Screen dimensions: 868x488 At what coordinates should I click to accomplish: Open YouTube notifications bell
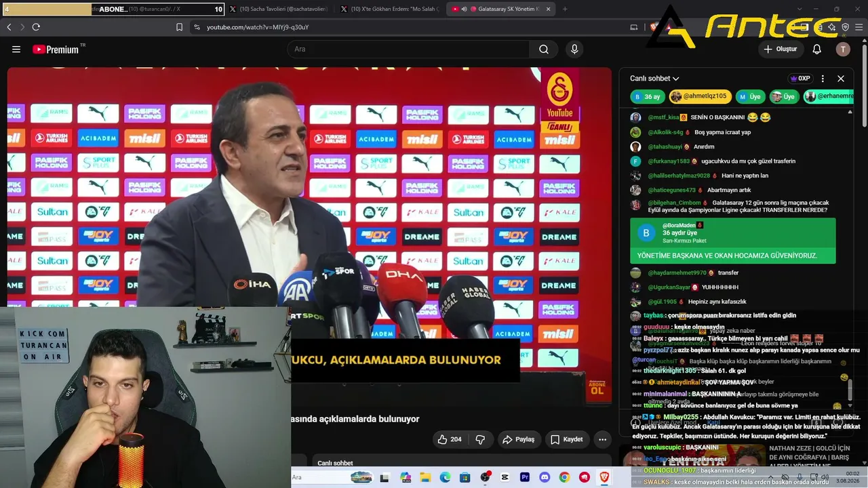coord(817,49)
